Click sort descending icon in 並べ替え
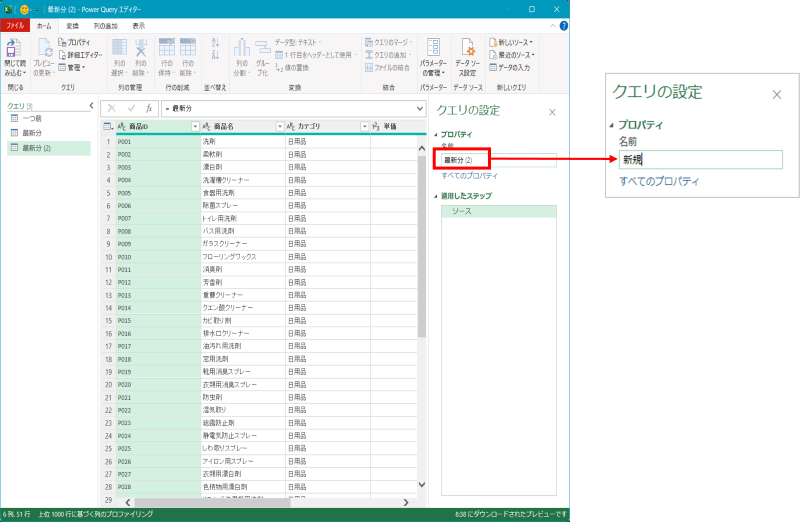The height and width of the screenshot is (522, 800). [215, 54]
